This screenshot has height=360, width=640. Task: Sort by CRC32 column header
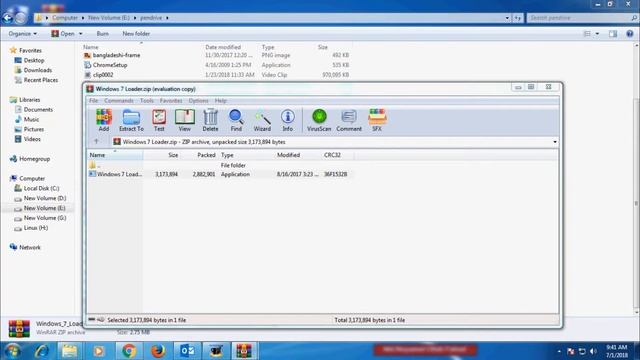[x=338, y=155]
